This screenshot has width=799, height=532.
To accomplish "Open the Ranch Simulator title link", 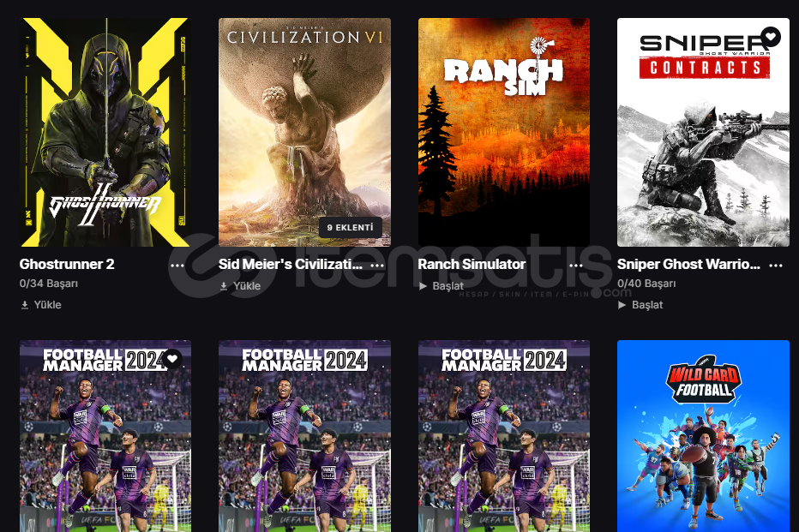I will [x=472, y=264].
